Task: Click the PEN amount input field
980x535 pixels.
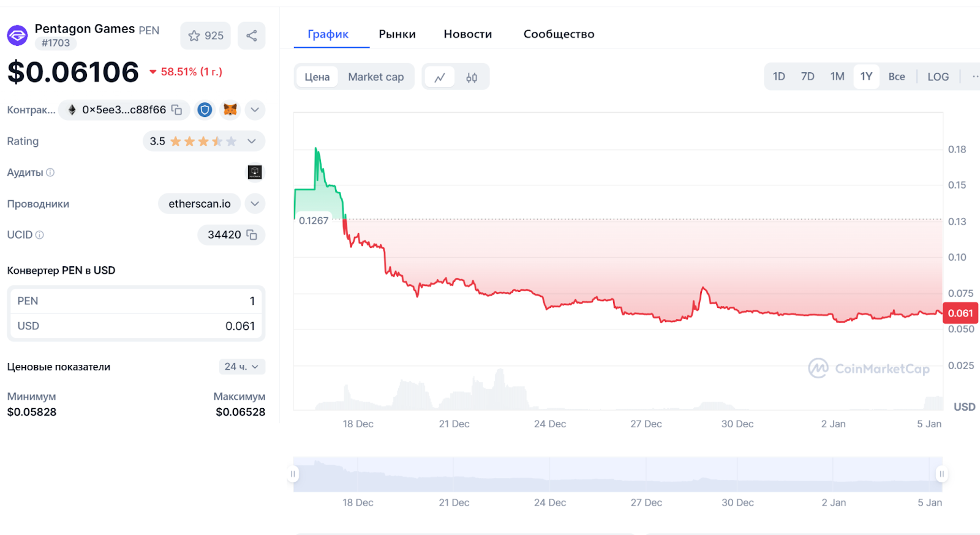Action: click(136, 301)
